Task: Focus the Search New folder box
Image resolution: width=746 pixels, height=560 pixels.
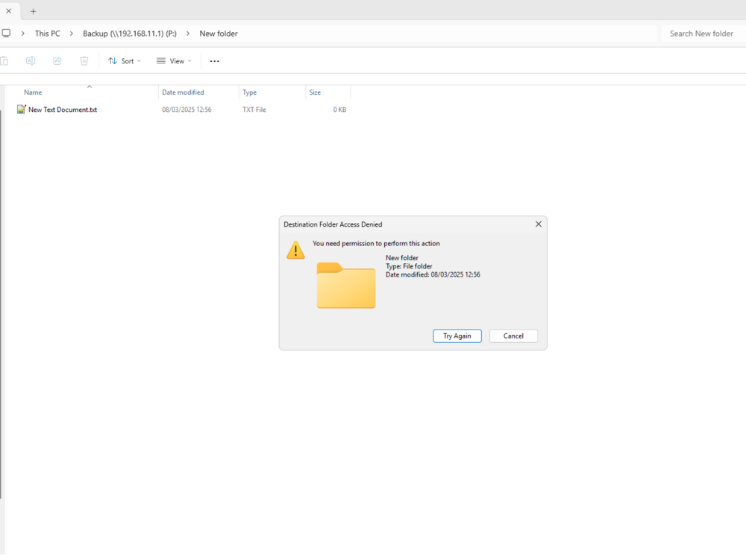Action: 703,34
